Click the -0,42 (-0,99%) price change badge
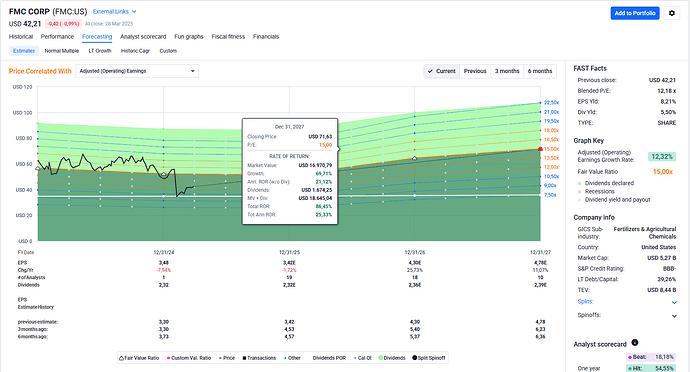 [63, 24]
